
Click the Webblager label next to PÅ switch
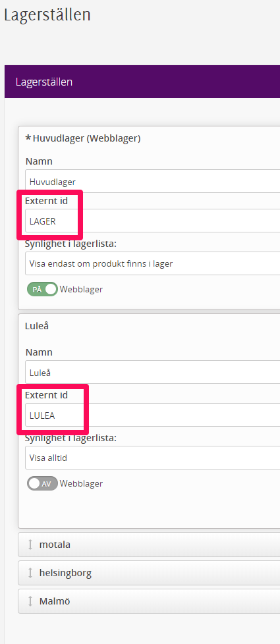[x=81, y=289]
